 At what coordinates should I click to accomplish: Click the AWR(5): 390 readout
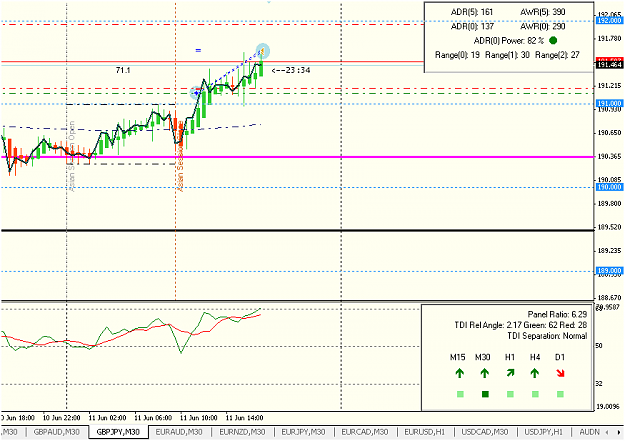542,12
